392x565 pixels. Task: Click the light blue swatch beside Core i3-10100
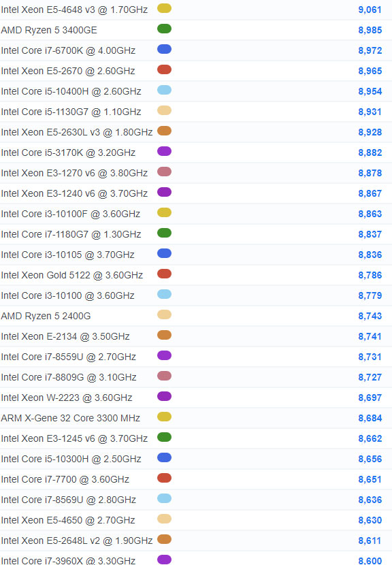point(164,294)
